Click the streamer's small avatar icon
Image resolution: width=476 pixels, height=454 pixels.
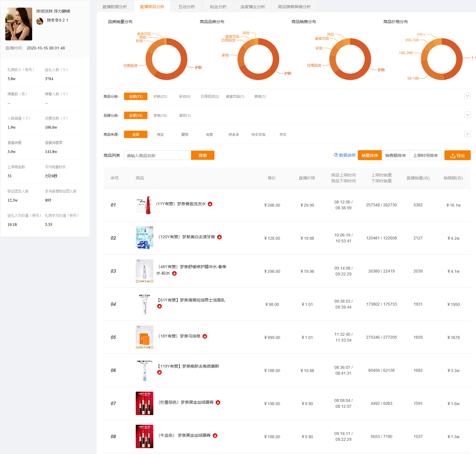click(40, 21)
